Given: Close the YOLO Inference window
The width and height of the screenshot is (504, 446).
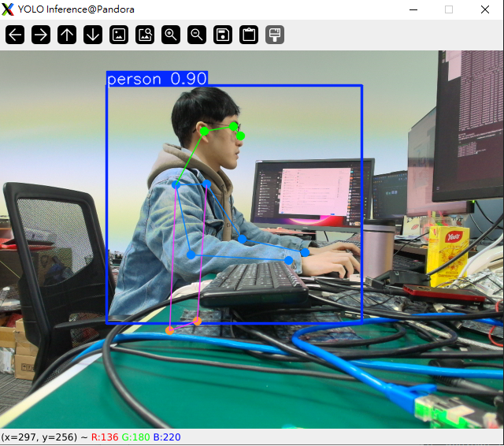Looking at the screenshot, I should pyautogui.click(x=484, y=9).
